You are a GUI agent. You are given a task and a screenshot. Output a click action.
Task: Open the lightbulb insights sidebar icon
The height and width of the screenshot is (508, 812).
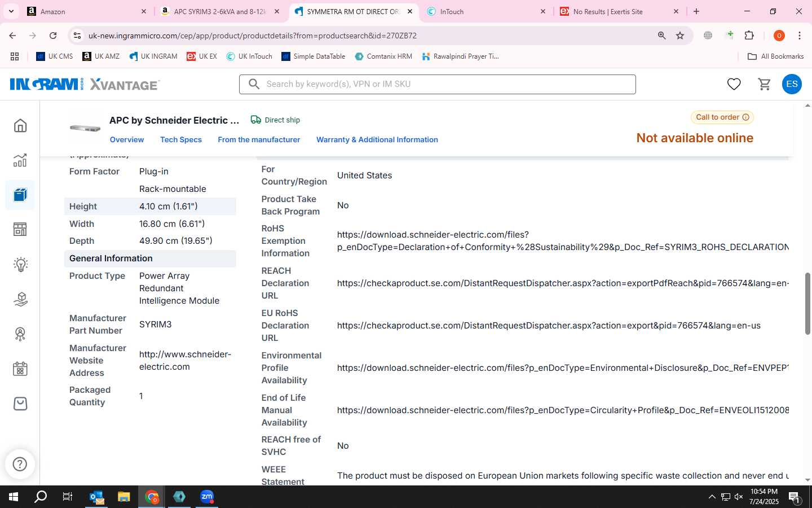point(20,264)
